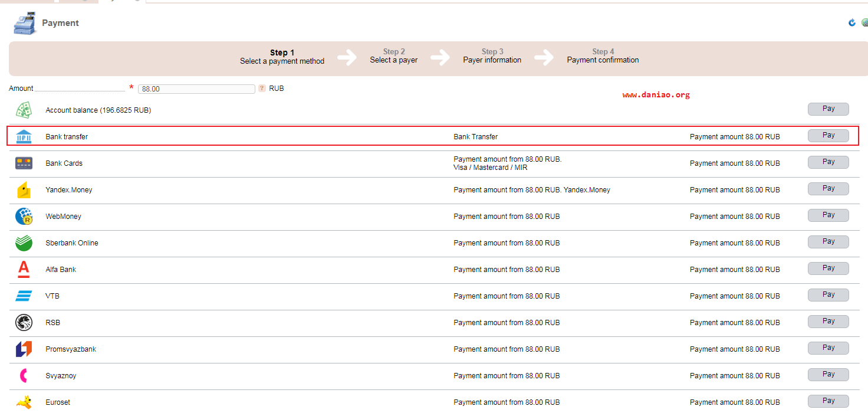Screen dimensions: 868x416
Task: Click the pink Svyaznoy icon
Action: pyautogui.click(x=24, y=376)
